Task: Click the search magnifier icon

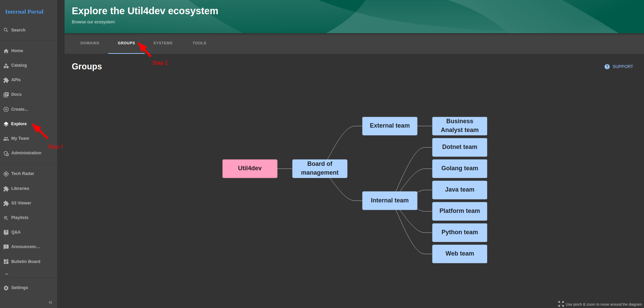Action: point(6,30)
